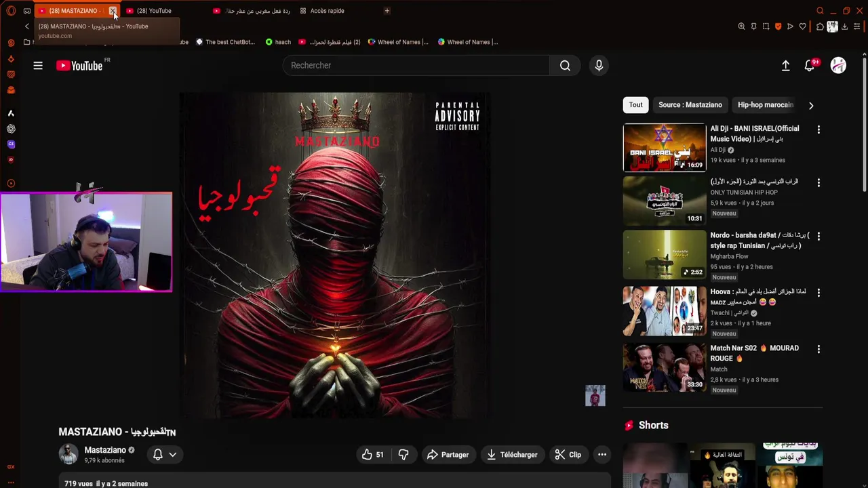
Task: Open the upload/create video icon
Action: tap(785, 65)
